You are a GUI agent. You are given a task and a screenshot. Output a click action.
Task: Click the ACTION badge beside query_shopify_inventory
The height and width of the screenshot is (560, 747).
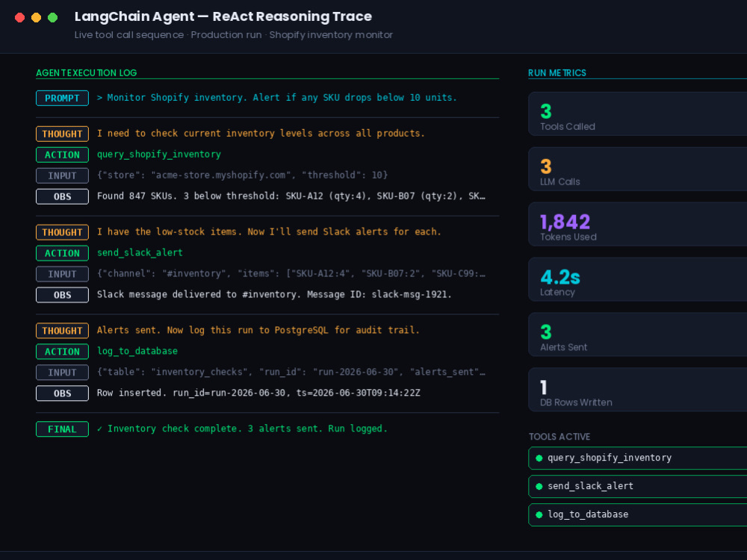tap(63, 155)
